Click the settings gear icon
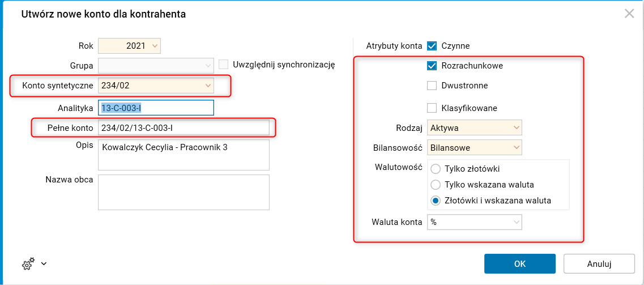644x285 pixels. tap(28, 263)
